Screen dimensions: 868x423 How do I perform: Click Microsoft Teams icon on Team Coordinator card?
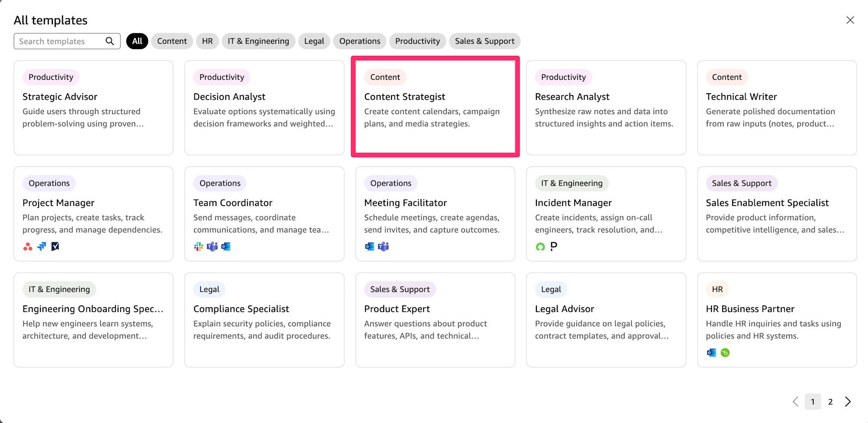[212, 247]
